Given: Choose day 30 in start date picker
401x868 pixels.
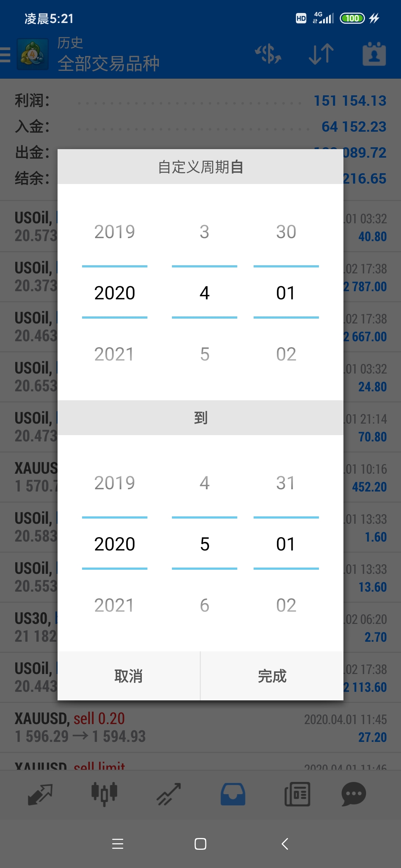Looking at the screenshot, I should 286,232.
